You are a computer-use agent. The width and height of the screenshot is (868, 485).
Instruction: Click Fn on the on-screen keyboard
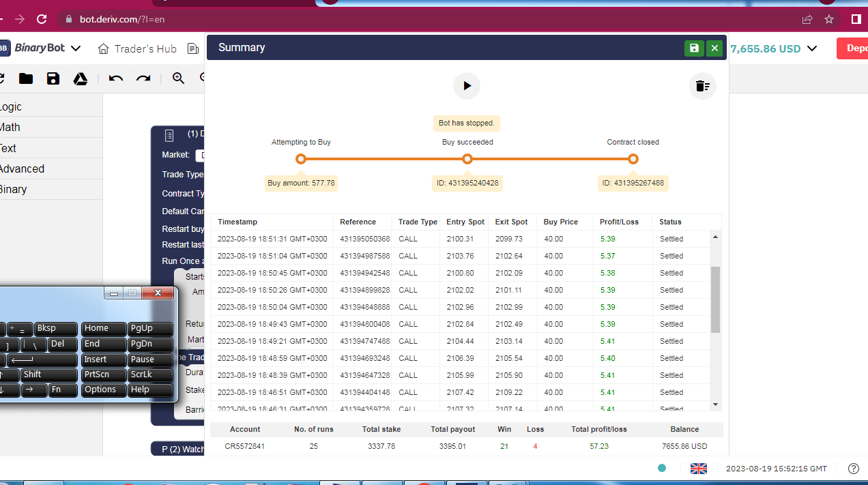(63, 390)
